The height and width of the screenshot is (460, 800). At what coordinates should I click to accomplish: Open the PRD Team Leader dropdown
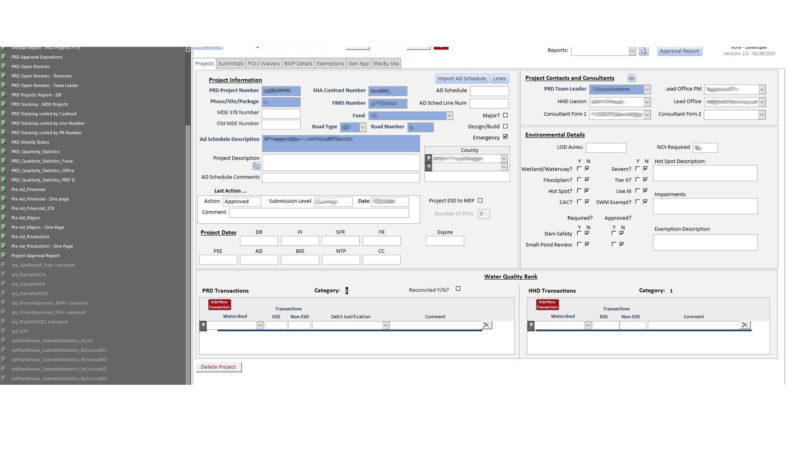647,89
